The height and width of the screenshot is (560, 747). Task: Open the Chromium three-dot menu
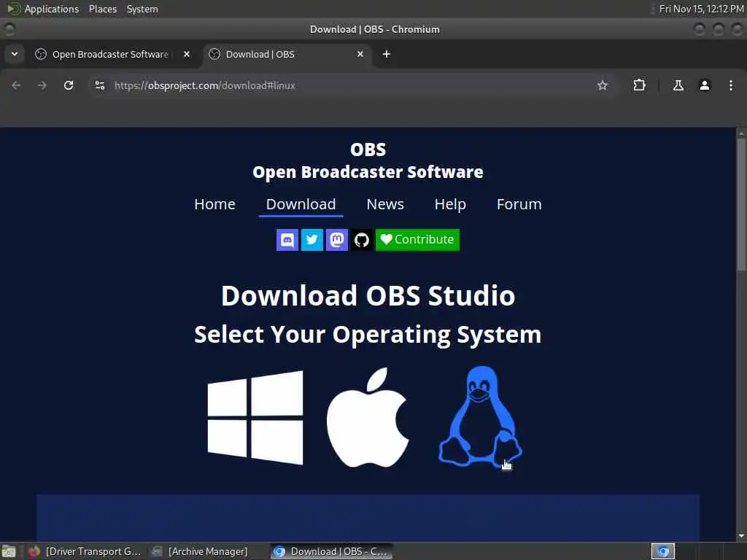point(731,85)
